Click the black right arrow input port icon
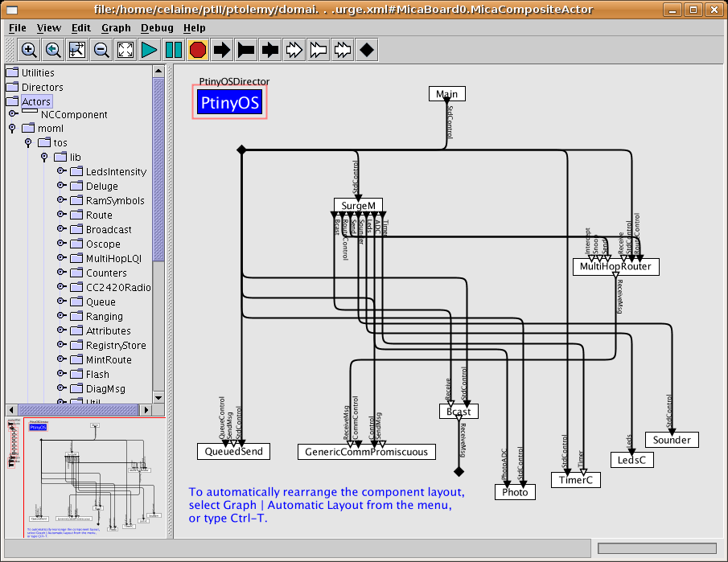The image size is (728, 562). 222,50
